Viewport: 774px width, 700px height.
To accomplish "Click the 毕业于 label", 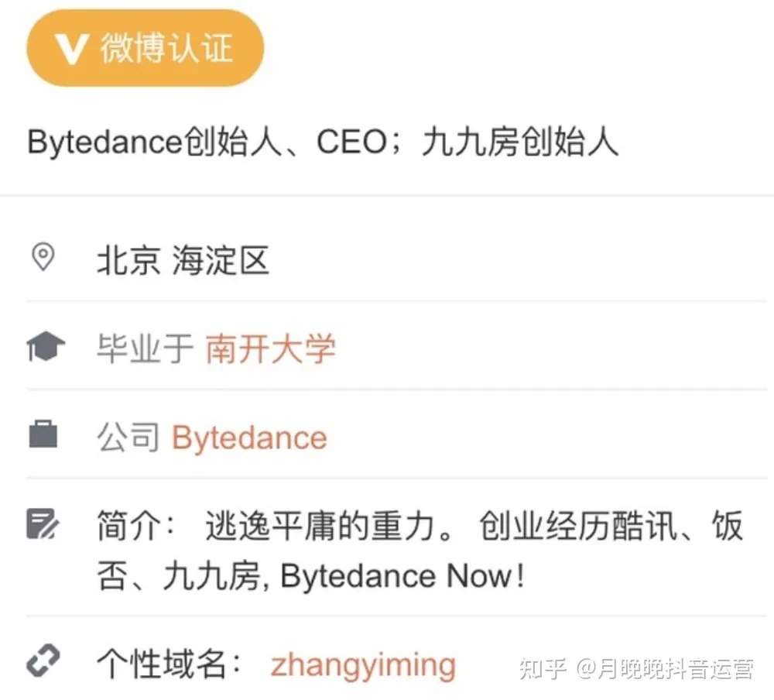I will [x=145, y=348].
